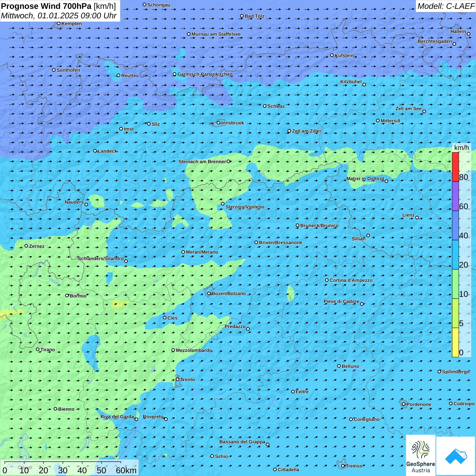476x476 pixels.
Task: Select the yellow 0-5 km/h legend color
Action: (x=455, y=343)
